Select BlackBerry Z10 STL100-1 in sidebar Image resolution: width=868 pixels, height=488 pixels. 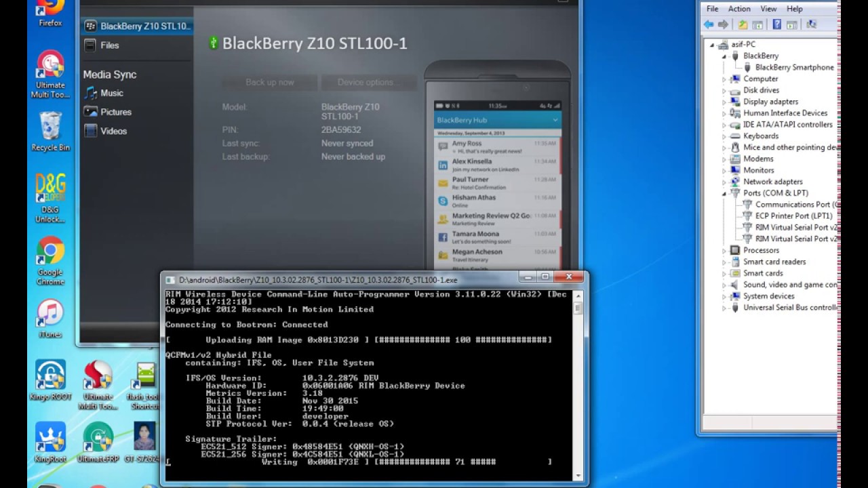coord(137,26)
